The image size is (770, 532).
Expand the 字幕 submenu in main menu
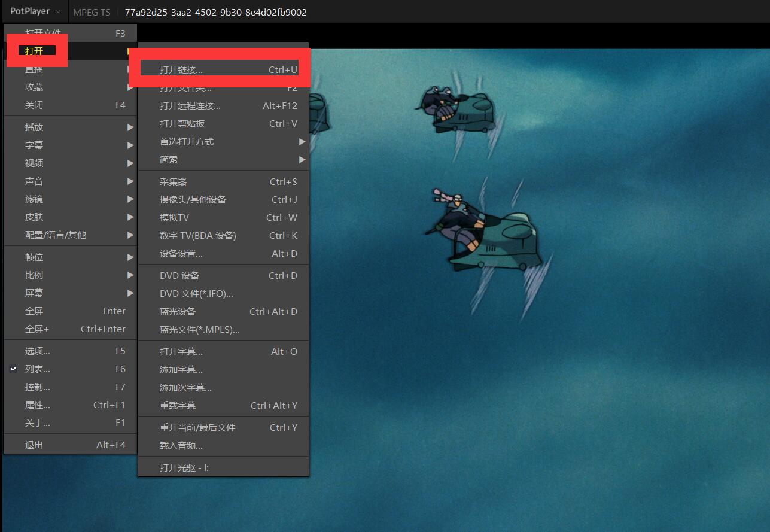(71, 145)
